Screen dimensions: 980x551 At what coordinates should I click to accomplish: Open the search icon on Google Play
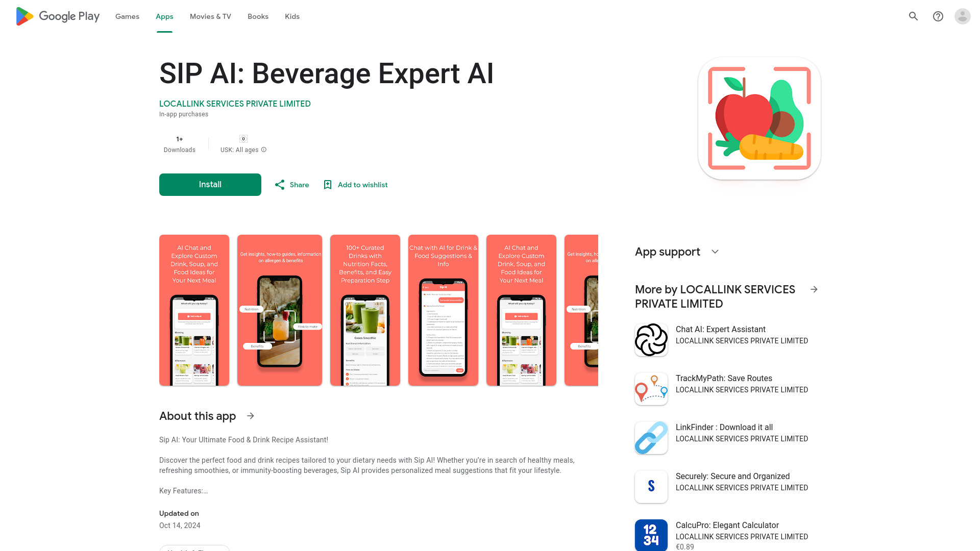pos(914,16)
